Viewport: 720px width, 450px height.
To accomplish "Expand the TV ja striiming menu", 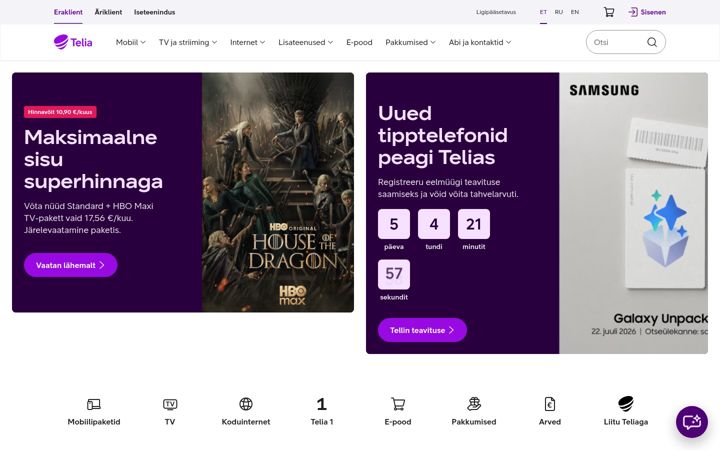I will pos(188,42).
